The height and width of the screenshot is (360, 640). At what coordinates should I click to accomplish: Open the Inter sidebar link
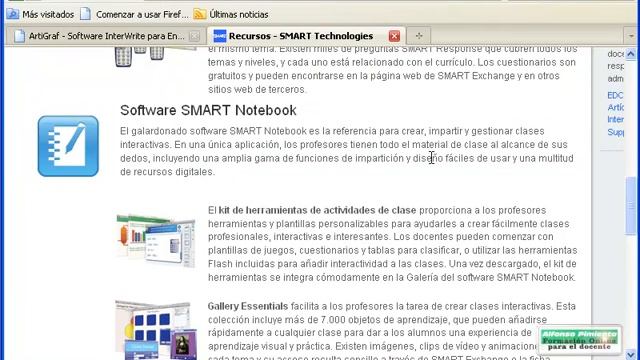[616, 120]
